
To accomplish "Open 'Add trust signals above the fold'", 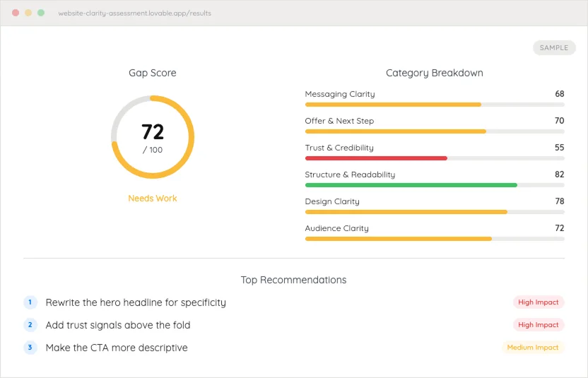I will tap(118, 325).
